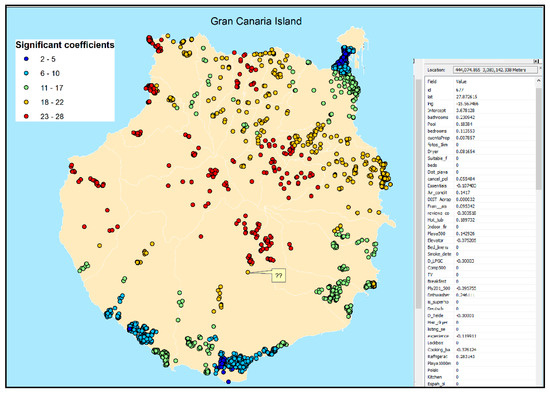Click the pin icon atop identify panel
Viewport: 550px width, 393px height.
(536, 61)
